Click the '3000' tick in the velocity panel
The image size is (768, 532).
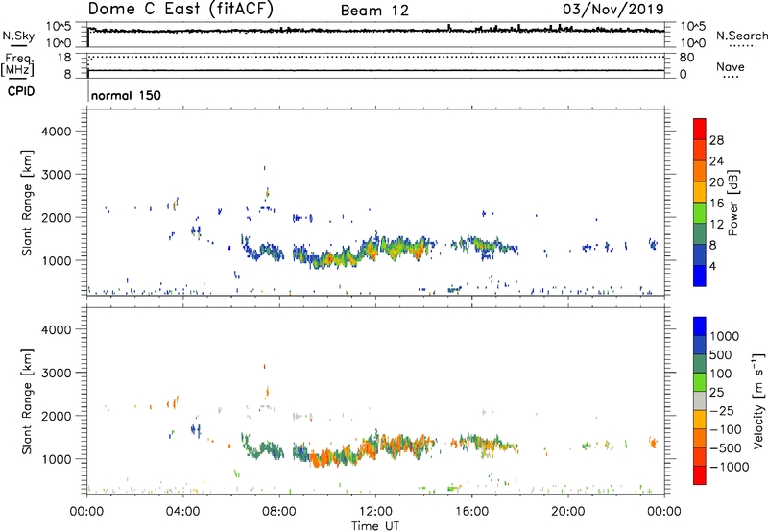point(56,373)
